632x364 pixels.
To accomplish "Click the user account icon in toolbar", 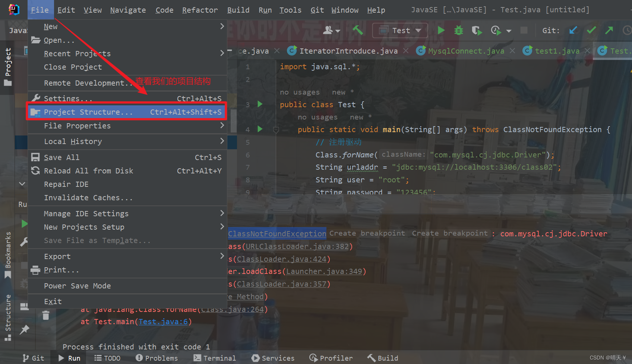I will tap(328, 30).
